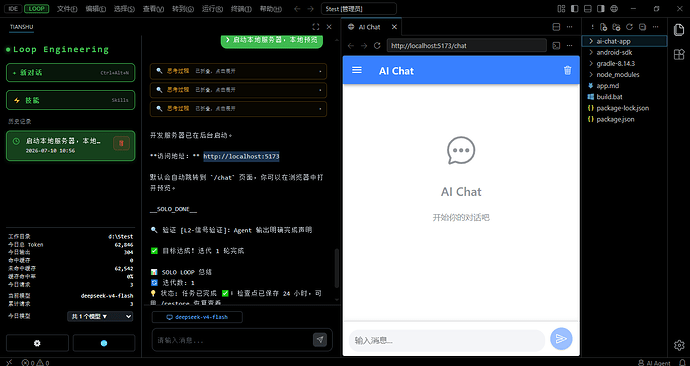The width and height of the screenshot is (690, 366).
Task: Switch to LOOP mode
Action: (37, 8)
